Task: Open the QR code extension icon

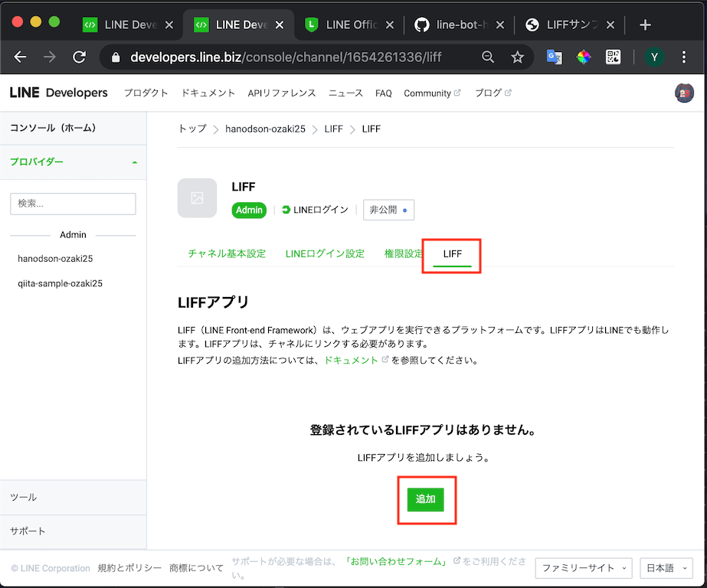Action: 613,57
